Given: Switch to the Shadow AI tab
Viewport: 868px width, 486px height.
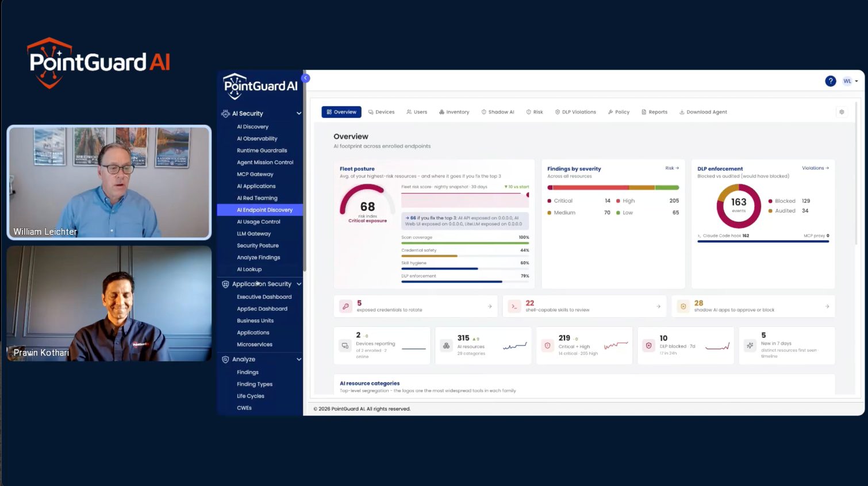Looking at the screenshot, I should click(x=498, y=112).
